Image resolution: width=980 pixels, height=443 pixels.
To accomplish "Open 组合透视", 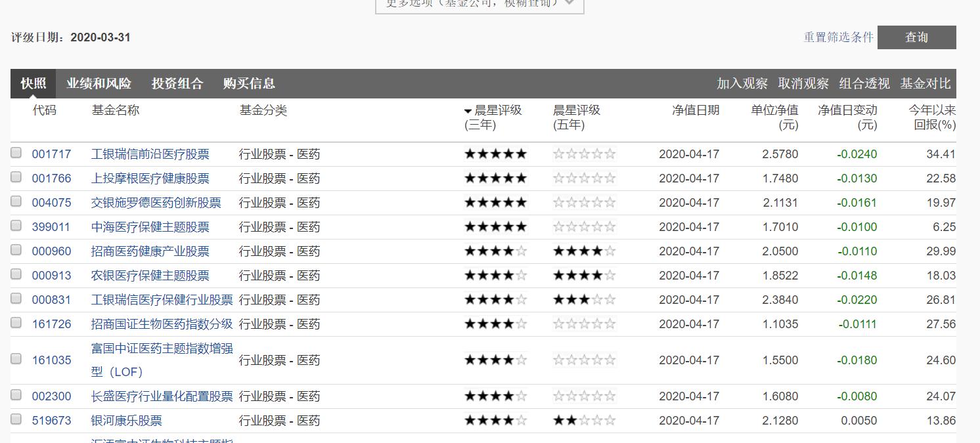I will pyautogui.click(x=864, y=83).
